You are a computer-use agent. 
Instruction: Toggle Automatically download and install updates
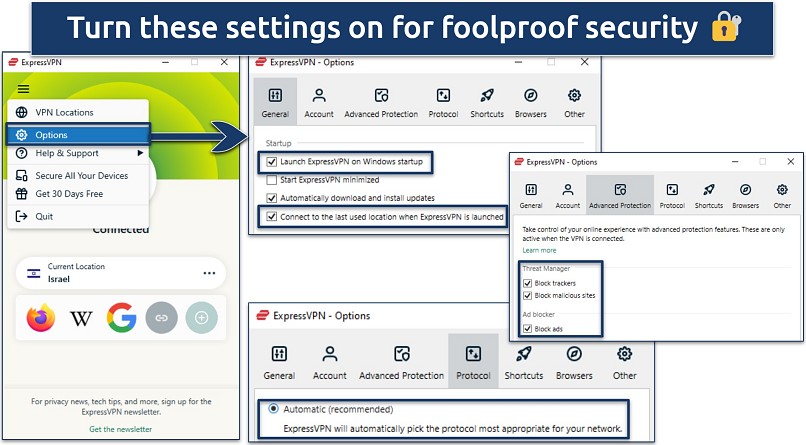[271, 198]
